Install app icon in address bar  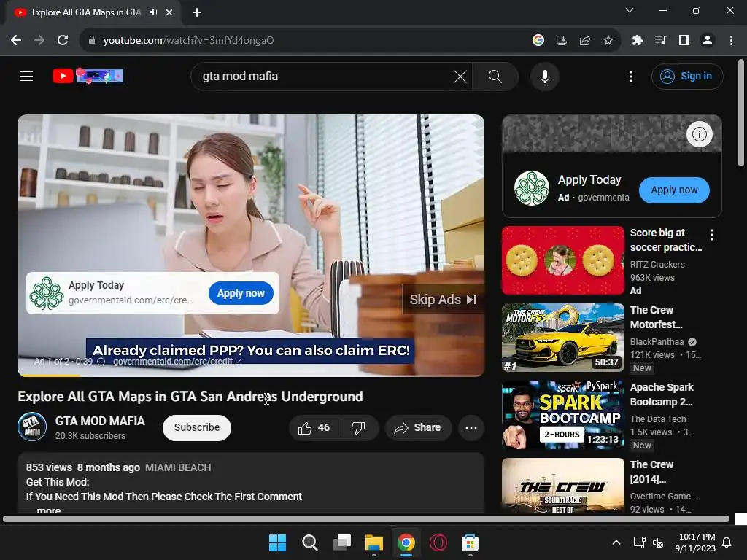(x=562, y=41)
